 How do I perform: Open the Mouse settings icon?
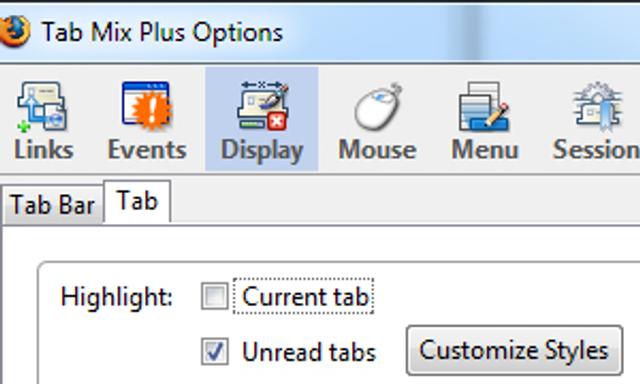point(378,107)
